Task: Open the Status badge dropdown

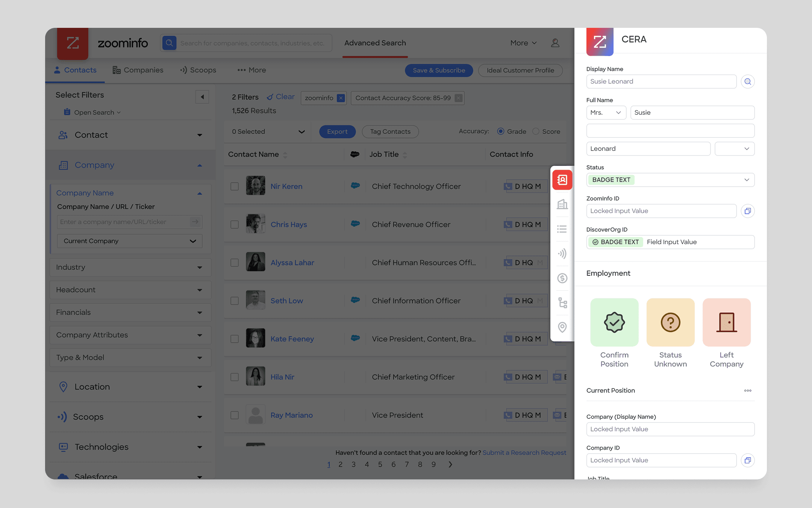Action: pyautogui.click(x=670, y=180)
